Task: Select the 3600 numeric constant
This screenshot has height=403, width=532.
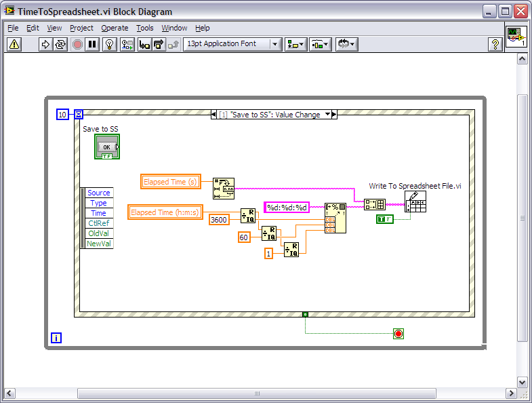Action: tap(219, 220)
